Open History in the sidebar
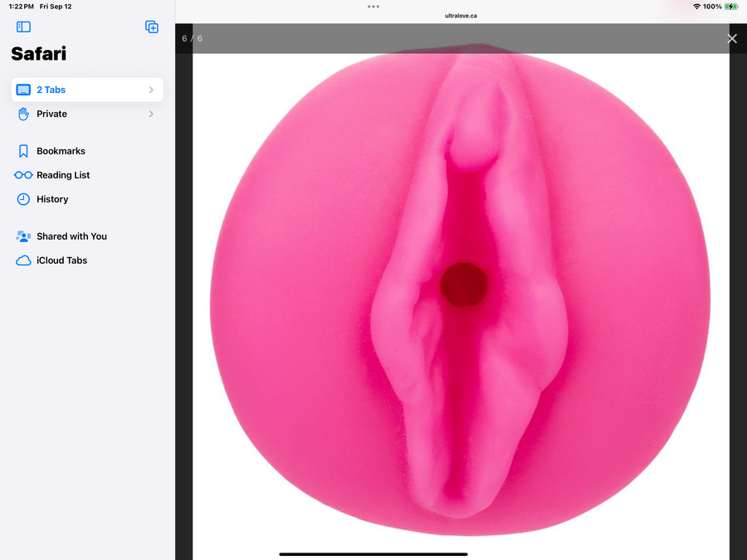Screen dimensions: 747x560 [x=52, y=199]
